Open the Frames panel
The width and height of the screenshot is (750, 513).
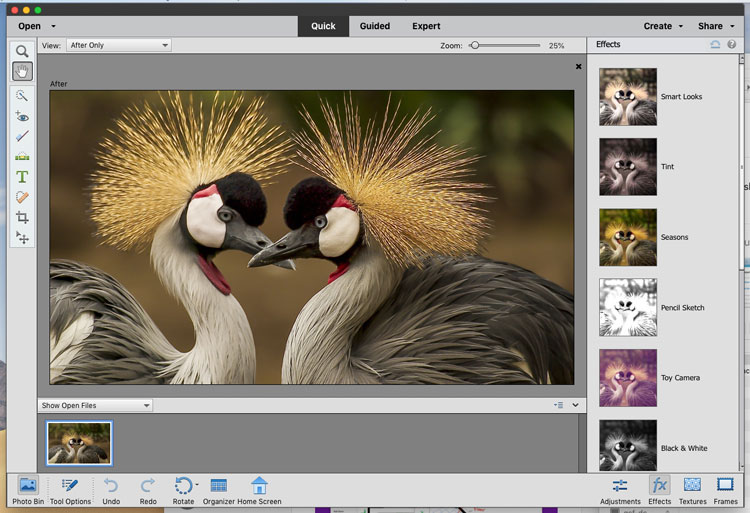point(725,491)
